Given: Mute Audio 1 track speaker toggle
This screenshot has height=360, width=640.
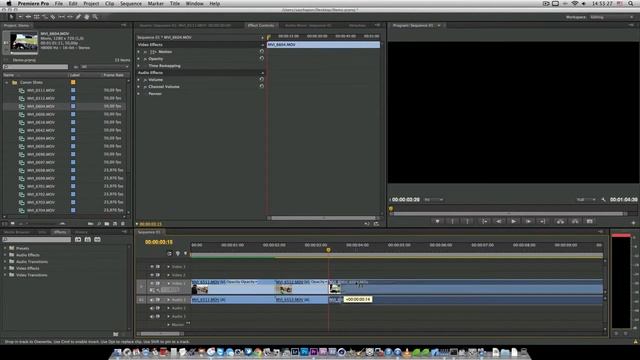Looking at the screenshot, I should pyautogui.click(x=152, y=300).
